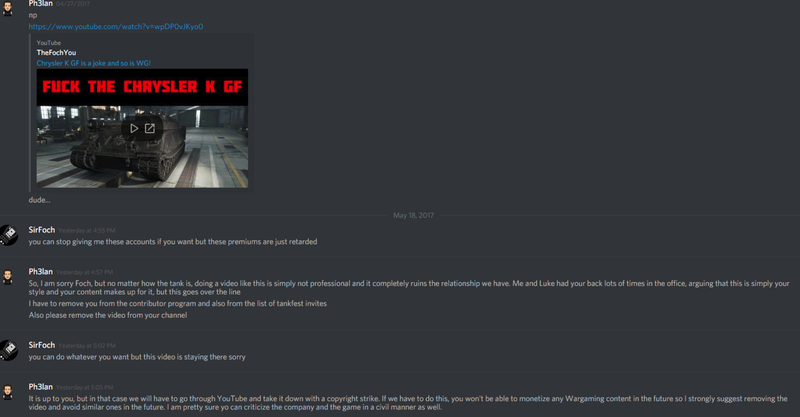This screenshot has height=417, width=800.
Task: Open the youtube.com watch link
Action: (116, 27)
